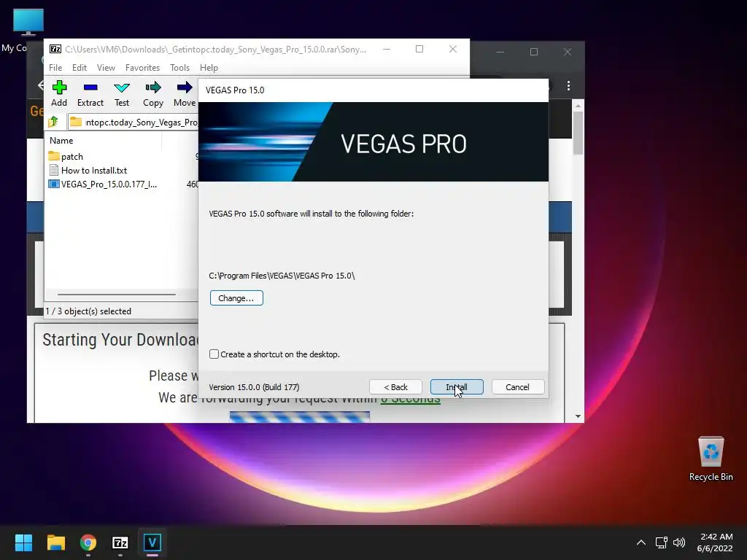Click the browser scroll down arrow

(578, 416)
